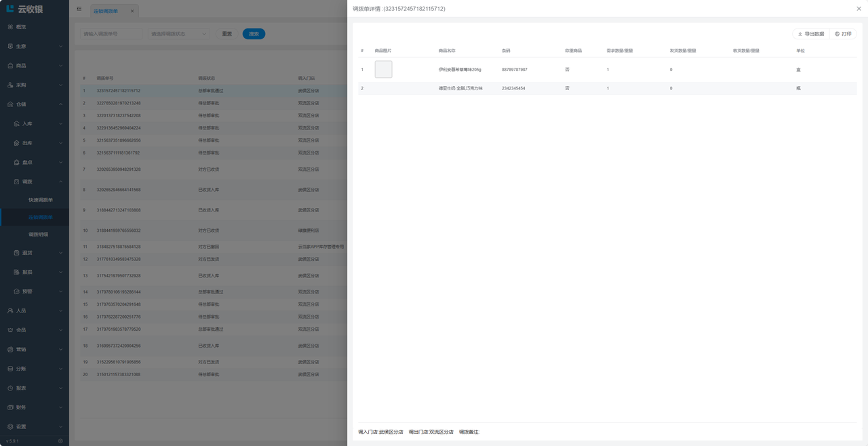The image size is (868, 446).
Task: Click the 请输入调拨单号 input field
Action: pyautogui.click(x=110, y=34)
